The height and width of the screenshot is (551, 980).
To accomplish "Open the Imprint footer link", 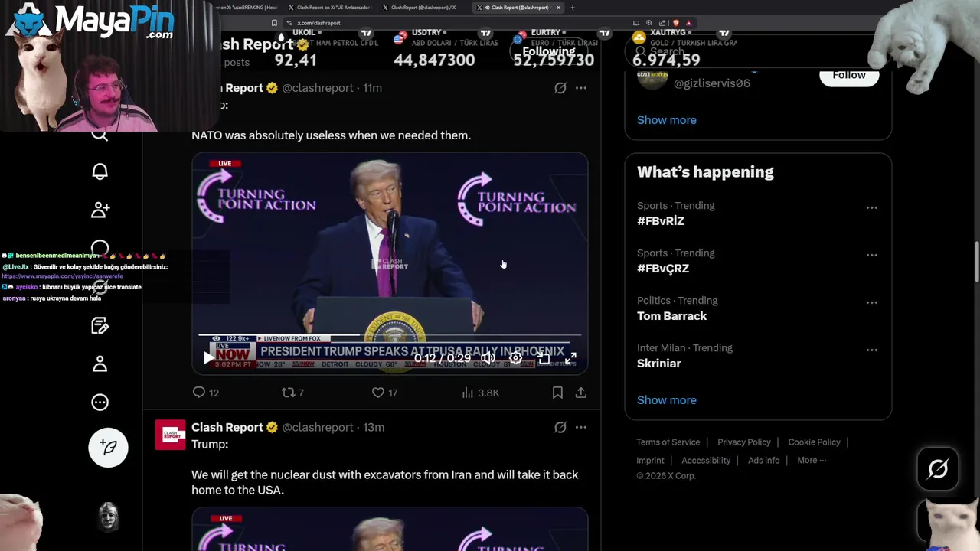I will (650, 461).
